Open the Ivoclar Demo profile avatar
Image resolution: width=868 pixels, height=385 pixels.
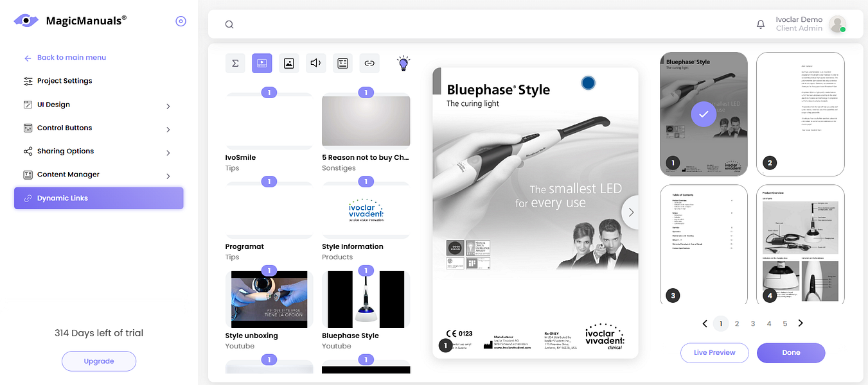(837, 24)
